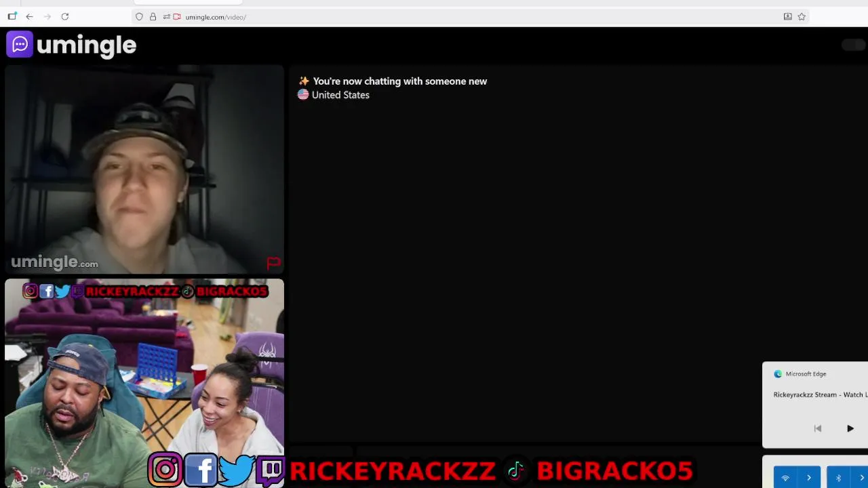Play media in the Edge media popup
The image size is (868, 488).
(850, 428)
